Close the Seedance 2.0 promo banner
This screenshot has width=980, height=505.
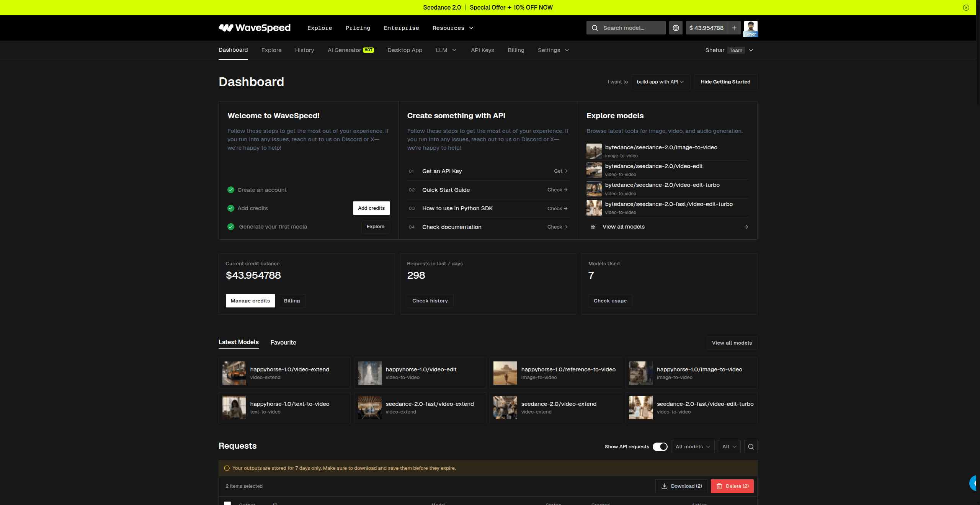pos(966,8)
